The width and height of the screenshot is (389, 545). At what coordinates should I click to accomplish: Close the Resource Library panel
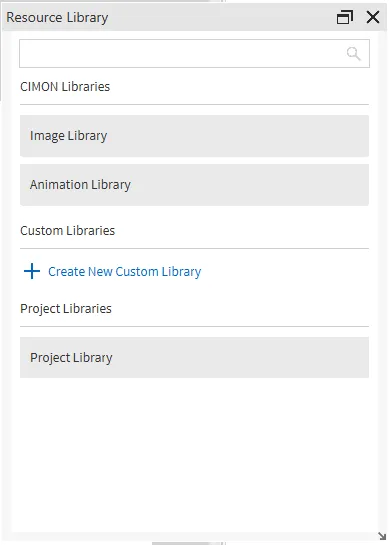point(373,17)
